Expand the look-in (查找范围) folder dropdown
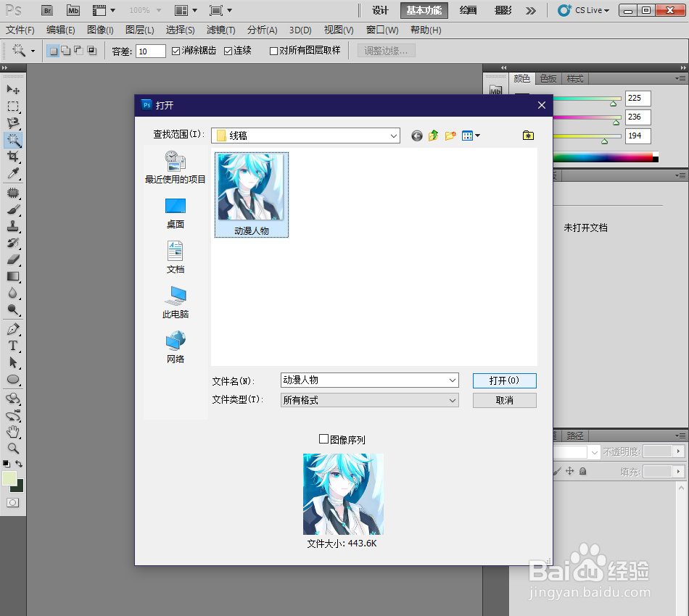Screen dimensions: 689x616 coord(394,136)
